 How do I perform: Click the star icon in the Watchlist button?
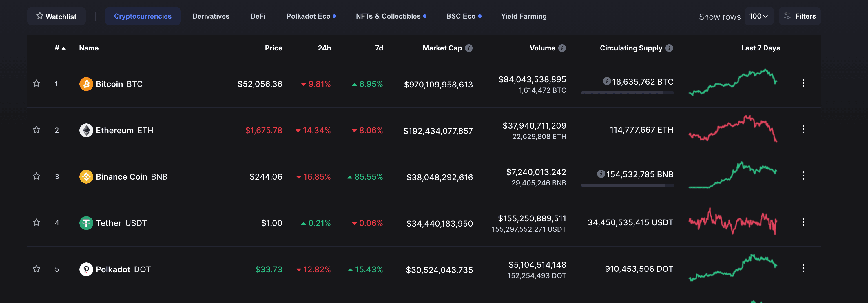(x=40, y=16)
